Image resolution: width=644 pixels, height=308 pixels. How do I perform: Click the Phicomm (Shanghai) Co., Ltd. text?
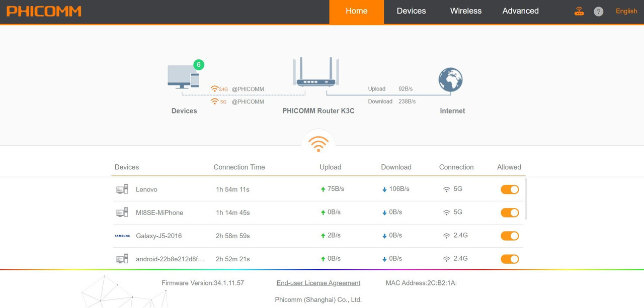click(318, 299)
